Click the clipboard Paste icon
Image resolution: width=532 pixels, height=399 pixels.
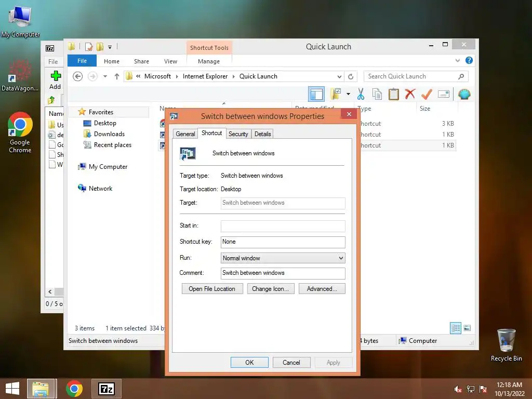tap(394, 94)
